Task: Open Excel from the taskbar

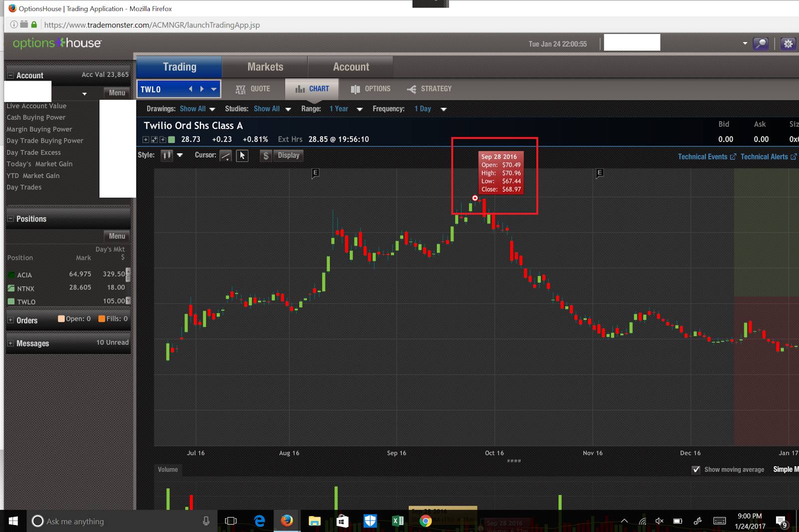Action: click(398, 521)
